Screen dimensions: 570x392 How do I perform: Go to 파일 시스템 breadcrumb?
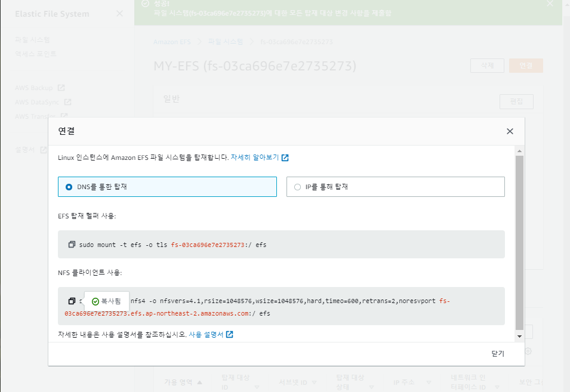click(x=226, y=42)
